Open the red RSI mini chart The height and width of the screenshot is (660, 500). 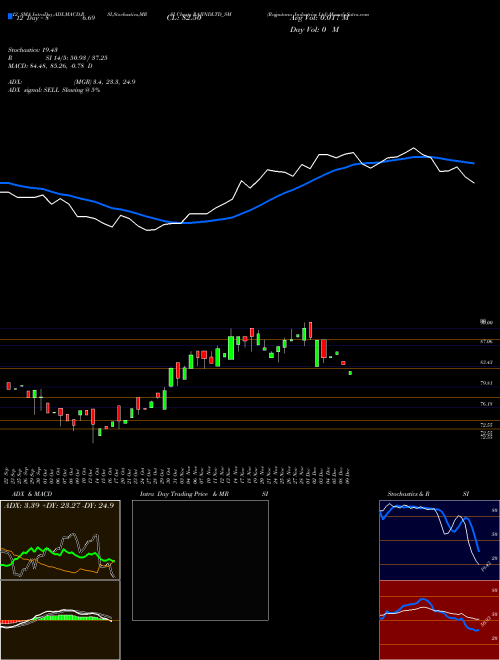tap(439, 620)
